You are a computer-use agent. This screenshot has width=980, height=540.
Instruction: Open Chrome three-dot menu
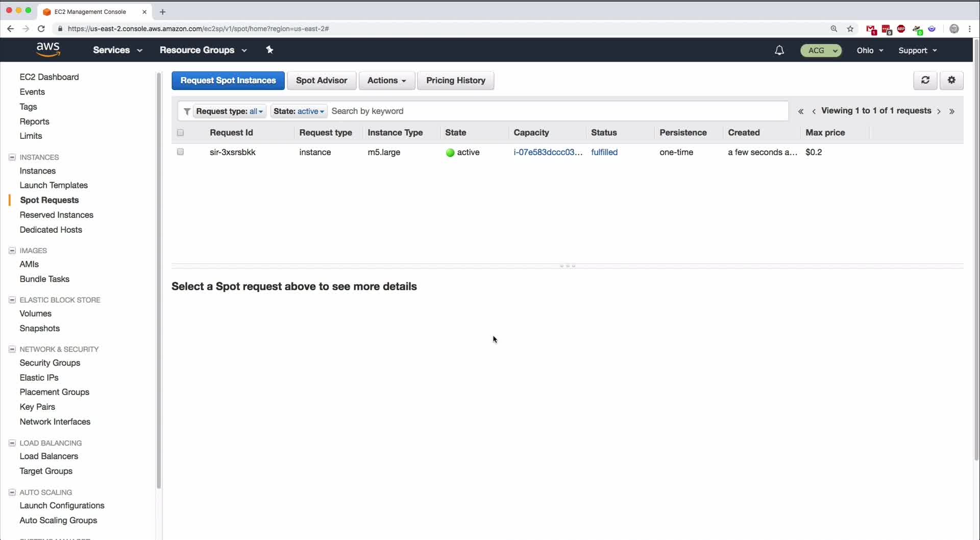click(x=969, y=29)
